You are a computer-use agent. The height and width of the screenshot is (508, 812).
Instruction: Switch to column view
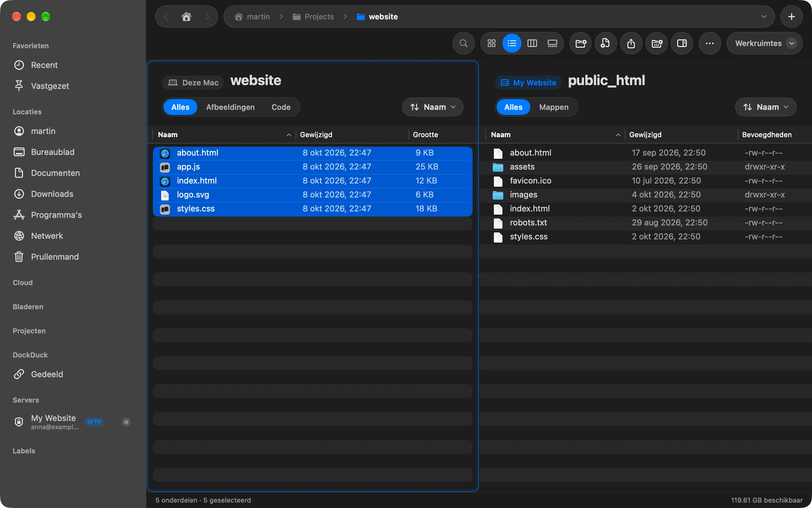532,43
